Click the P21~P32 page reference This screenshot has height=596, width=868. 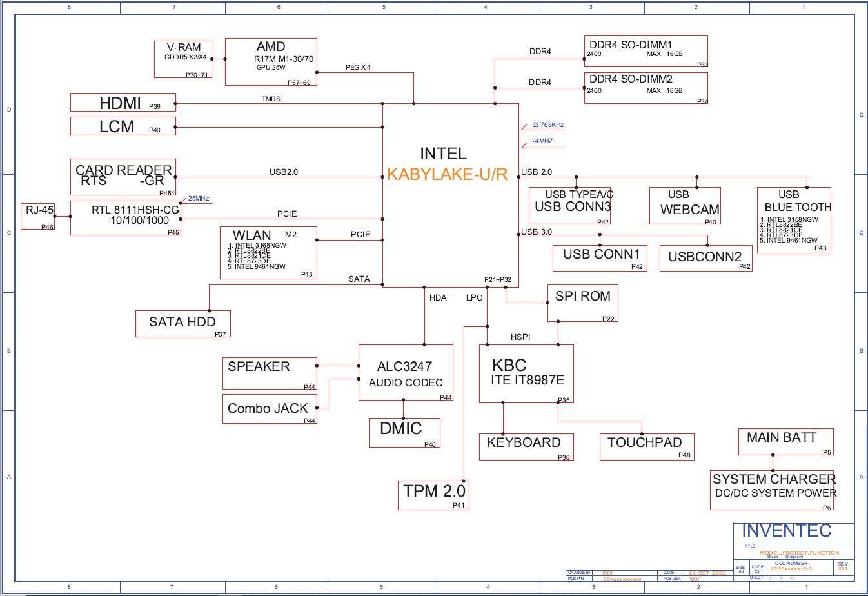(x=498, y=279)
